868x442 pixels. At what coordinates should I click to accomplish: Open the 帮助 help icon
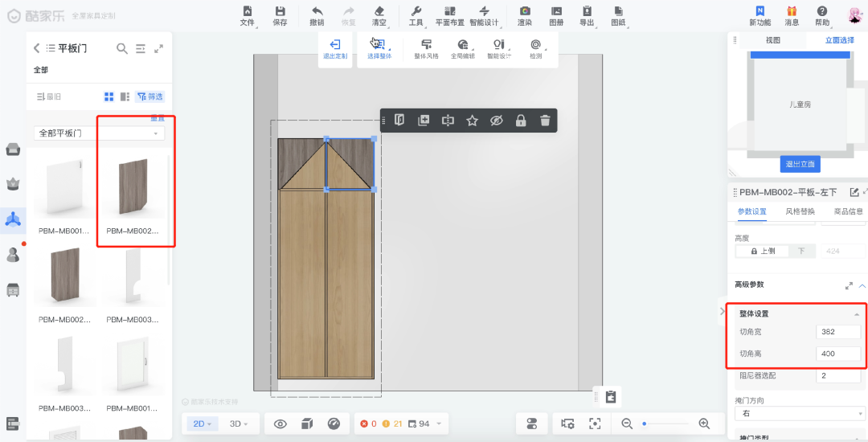click(822, 11)
